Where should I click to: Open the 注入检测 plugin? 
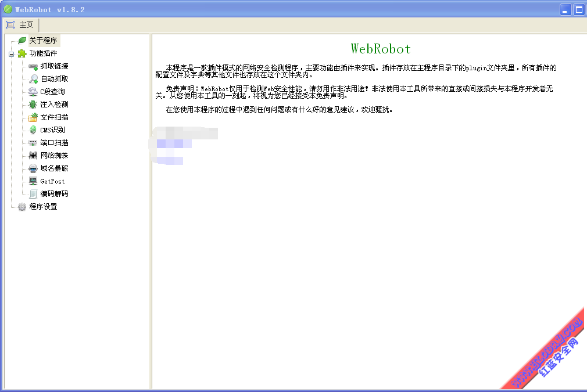[54, 105]
